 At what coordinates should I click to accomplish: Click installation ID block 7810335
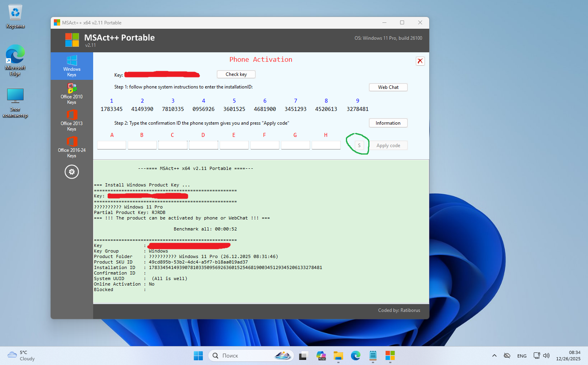[x=173, y=109]
